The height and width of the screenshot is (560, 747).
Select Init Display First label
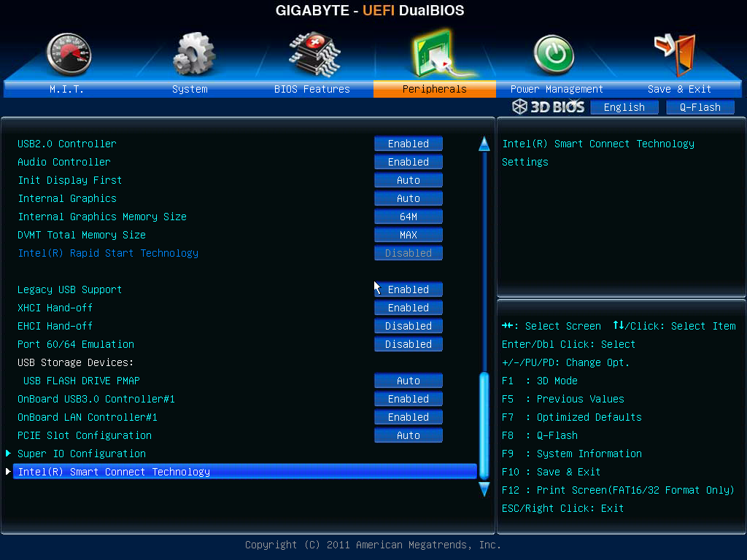[x=69, y=180]
